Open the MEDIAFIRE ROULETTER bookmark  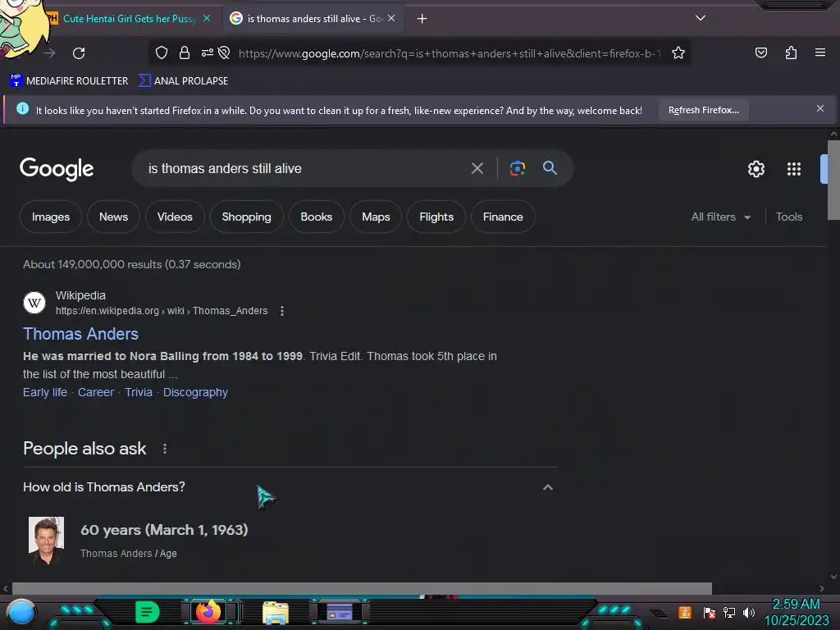69,81
